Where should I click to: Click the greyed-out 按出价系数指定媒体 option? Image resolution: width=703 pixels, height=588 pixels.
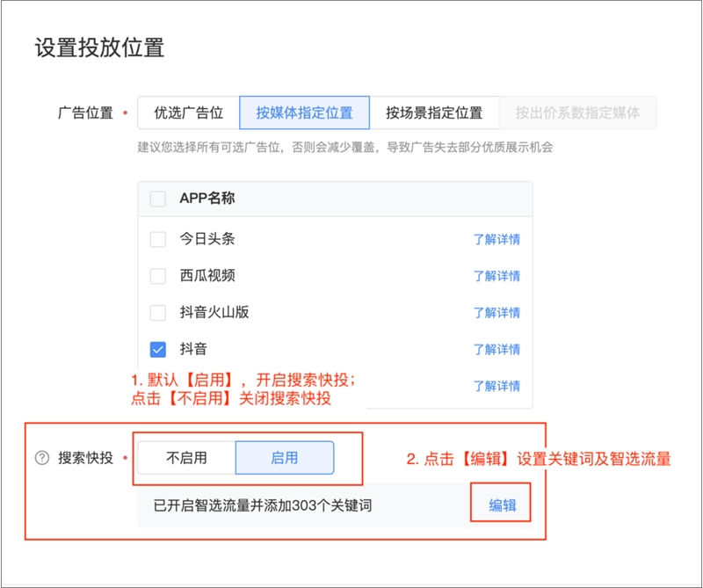577,113
